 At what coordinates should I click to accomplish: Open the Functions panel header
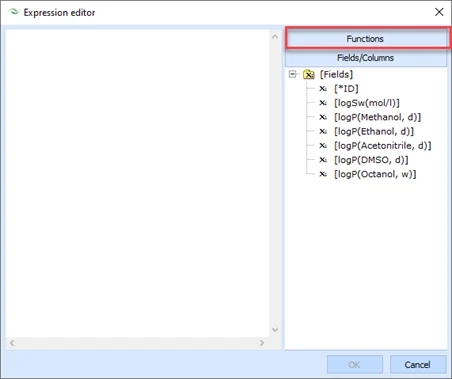[366, 39]
